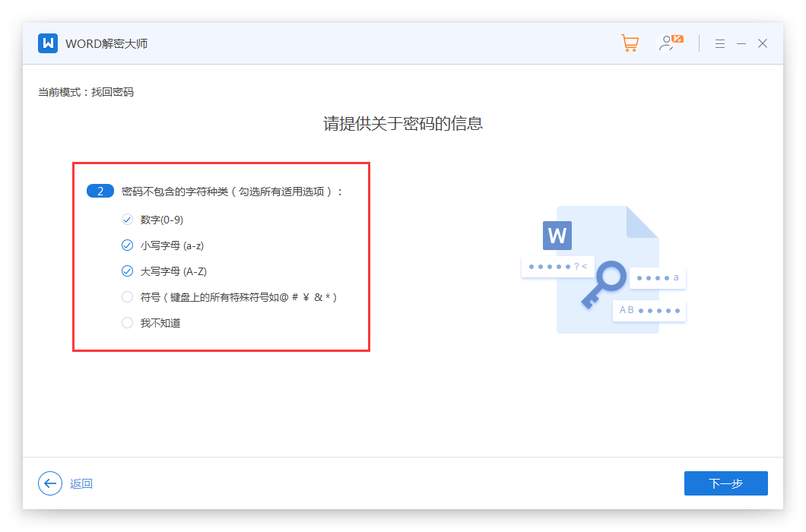Viewport: 806px width, 532px height.
Task: Open the hamburger menu icon
Action: pyautogui.click(x=719, y=43)
